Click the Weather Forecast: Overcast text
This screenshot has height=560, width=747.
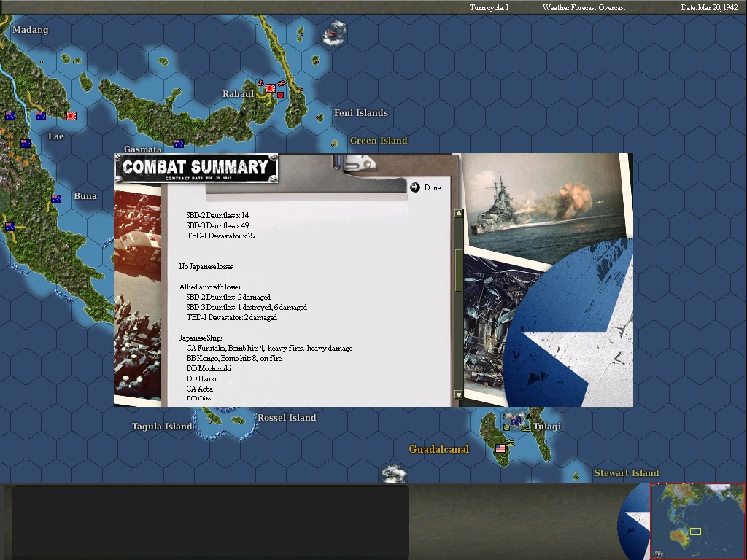tap(584, 7)
